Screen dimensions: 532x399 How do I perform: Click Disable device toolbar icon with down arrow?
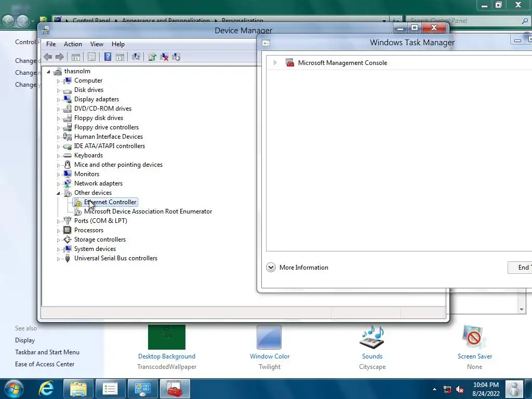click(x=176, y=57)
